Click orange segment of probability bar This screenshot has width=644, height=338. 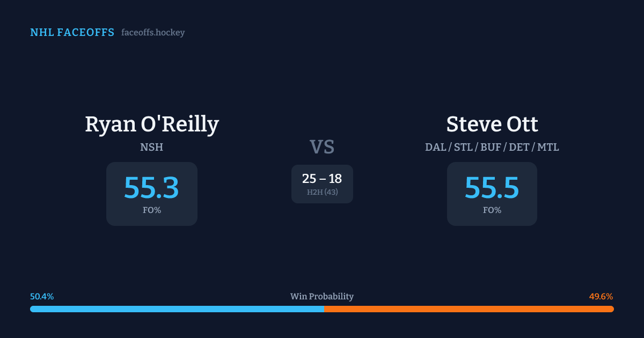point(469,309)
